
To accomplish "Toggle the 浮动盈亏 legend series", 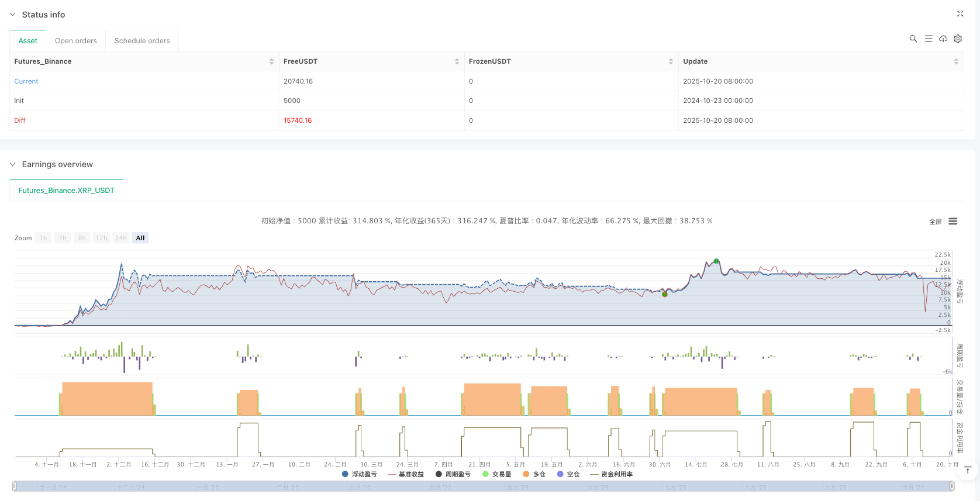I will coord(360,474).
